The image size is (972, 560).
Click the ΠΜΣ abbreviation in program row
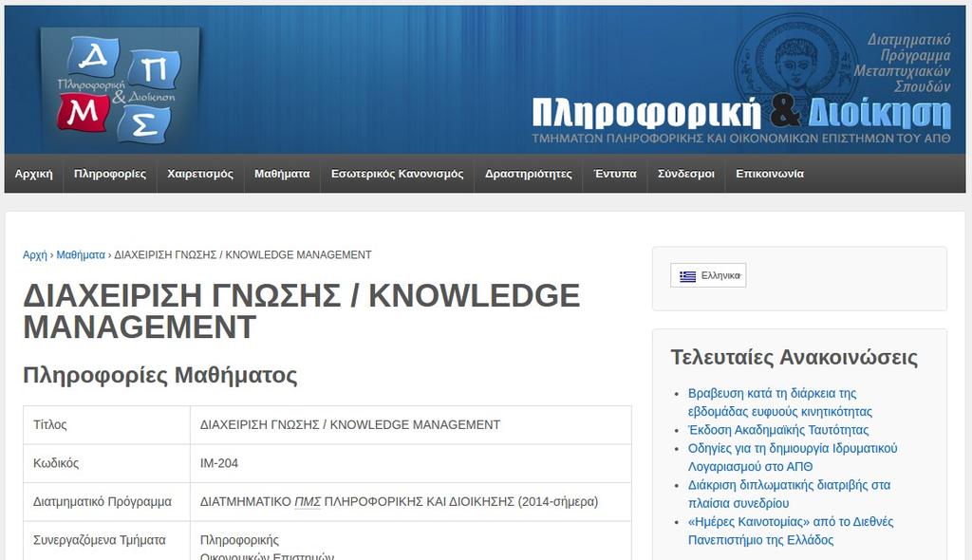308,502
